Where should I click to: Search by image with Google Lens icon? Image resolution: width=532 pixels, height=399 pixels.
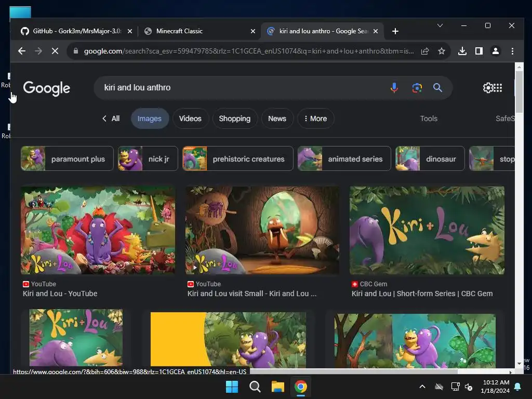pos(417,88)
